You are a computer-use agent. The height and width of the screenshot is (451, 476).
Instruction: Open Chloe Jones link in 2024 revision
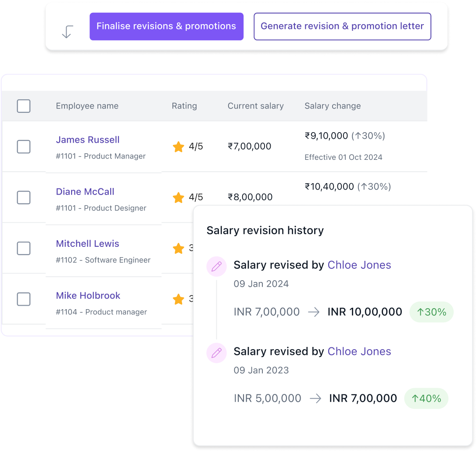(359, 265)
